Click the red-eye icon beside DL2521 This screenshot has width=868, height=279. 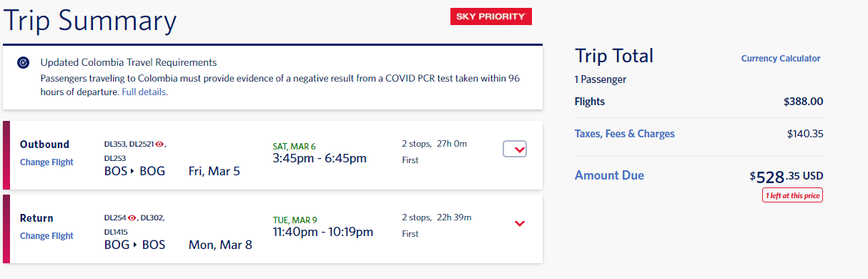point(159,144)
